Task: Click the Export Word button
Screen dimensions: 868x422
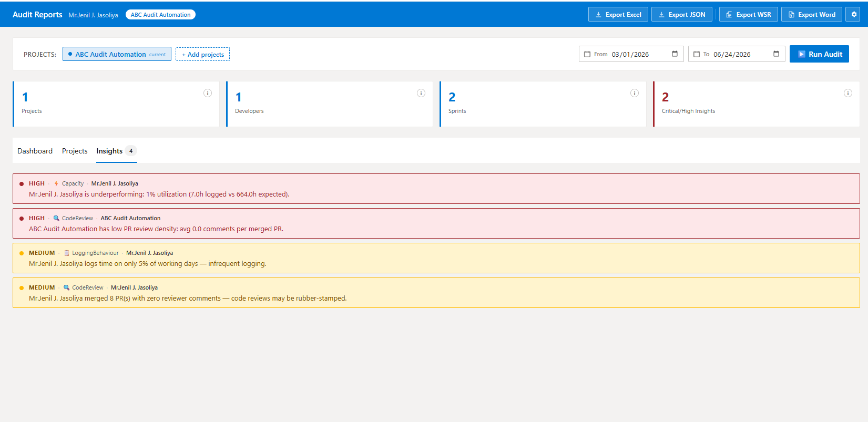Action: coord(811,15)
